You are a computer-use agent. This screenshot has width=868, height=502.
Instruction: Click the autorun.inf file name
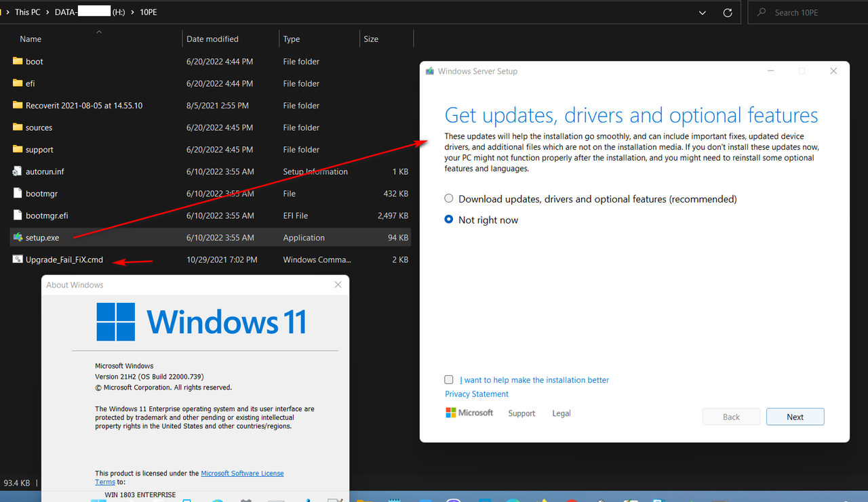click(45, 171)
